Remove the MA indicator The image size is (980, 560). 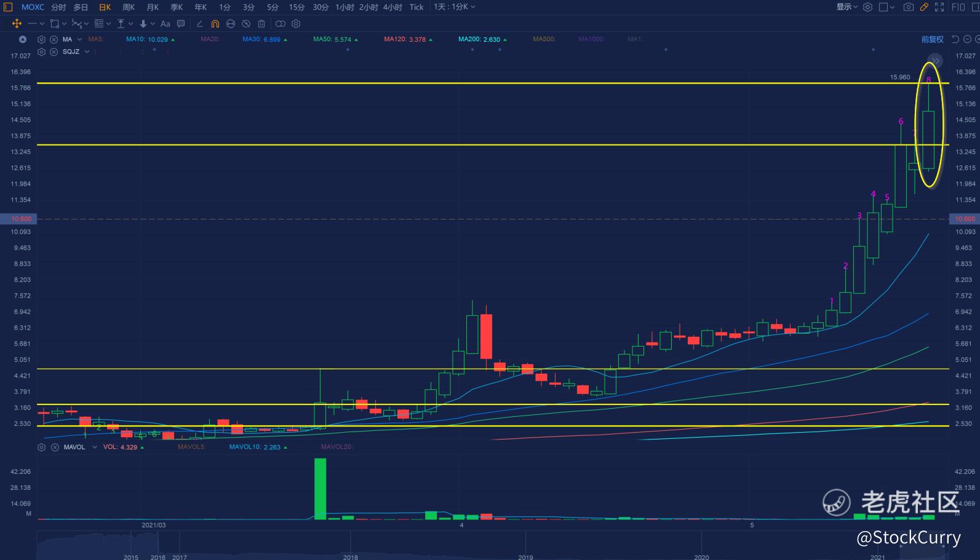pos(54,39)
